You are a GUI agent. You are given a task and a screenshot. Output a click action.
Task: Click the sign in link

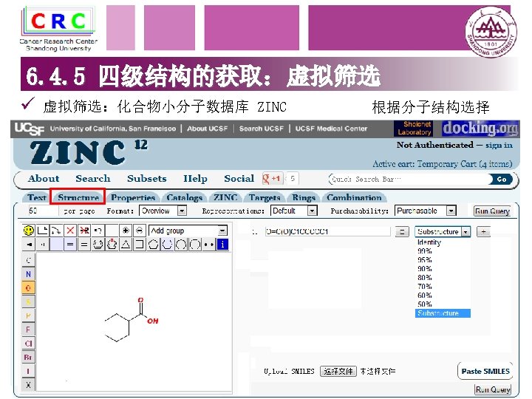499,145
